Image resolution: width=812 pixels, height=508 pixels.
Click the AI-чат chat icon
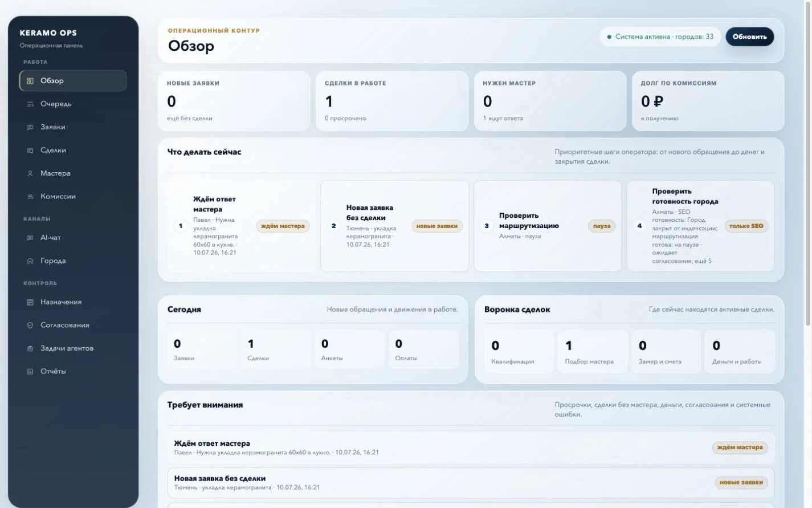click(30, 238)
